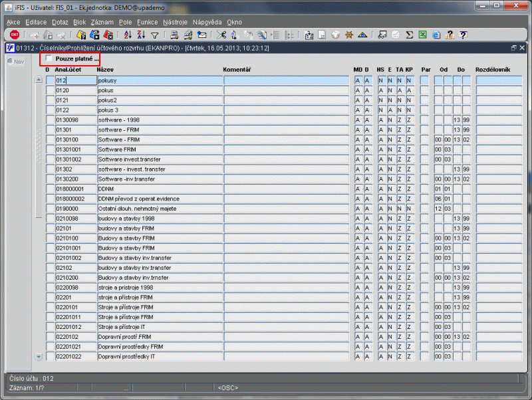Click the blue house pyramid icon
The width and height of the screenshot is (532, 400).
pos(362,35)
